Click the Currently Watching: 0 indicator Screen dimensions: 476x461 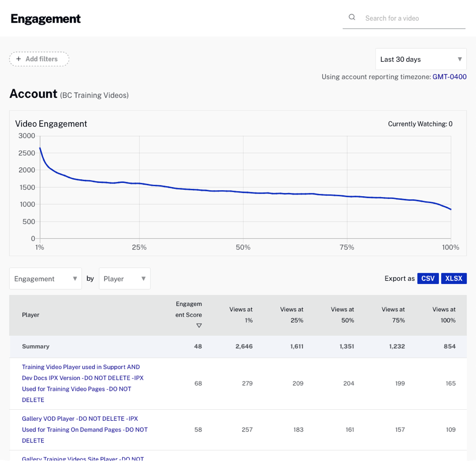419,124
